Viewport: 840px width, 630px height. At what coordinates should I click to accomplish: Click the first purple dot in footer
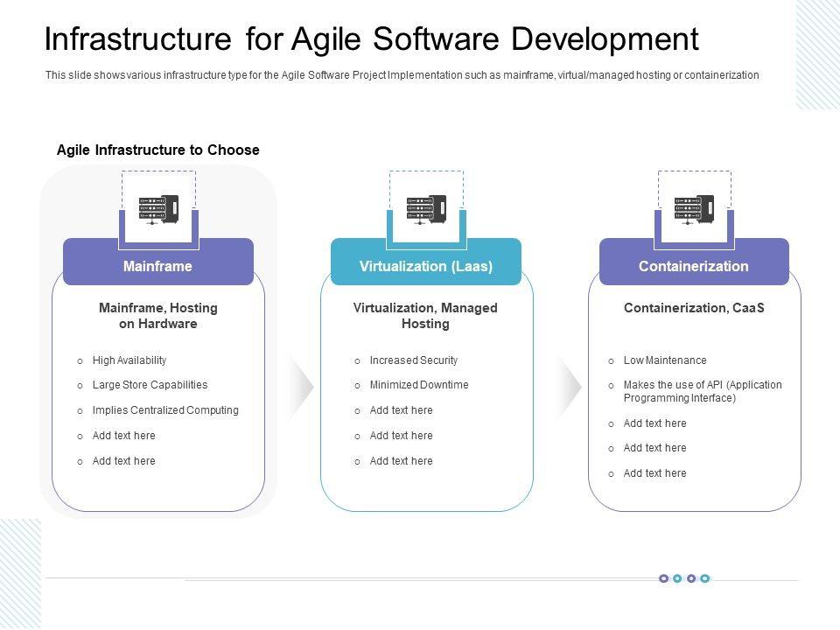click(x=663, y=578)
